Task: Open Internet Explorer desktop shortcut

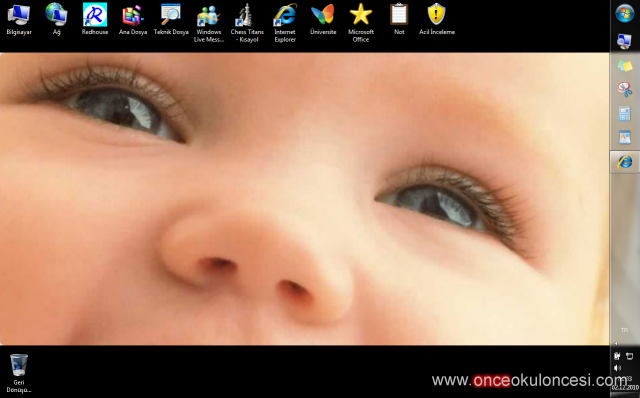Action: click(x=285, y=23)
